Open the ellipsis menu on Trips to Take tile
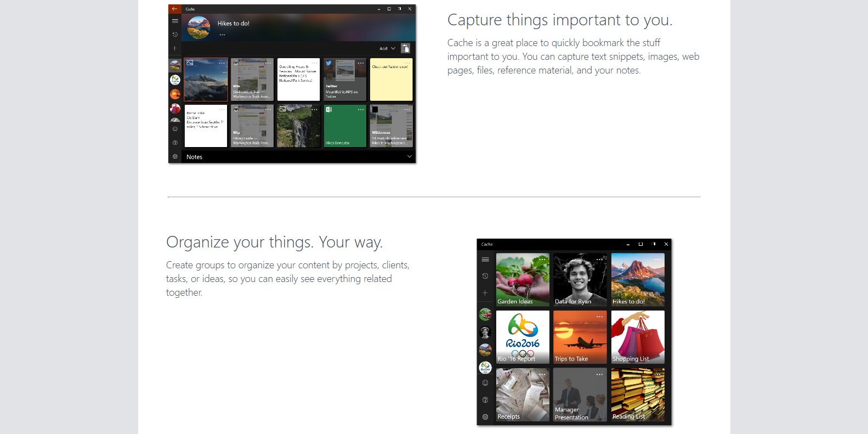Image resolution: width=868 pixels, height=434 pixels. click(599, 317)
